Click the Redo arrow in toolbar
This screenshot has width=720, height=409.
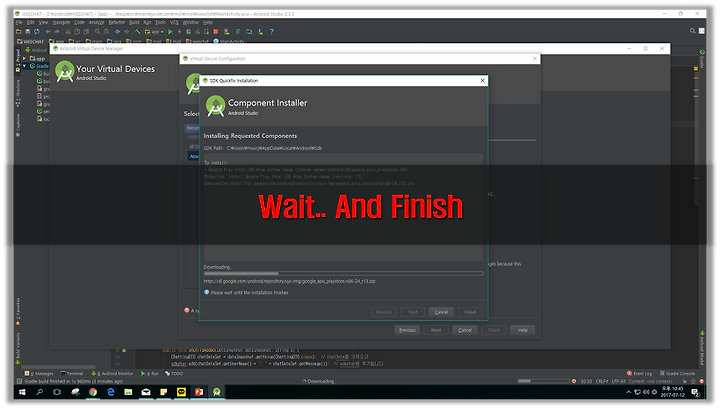[x=57, y=32]
